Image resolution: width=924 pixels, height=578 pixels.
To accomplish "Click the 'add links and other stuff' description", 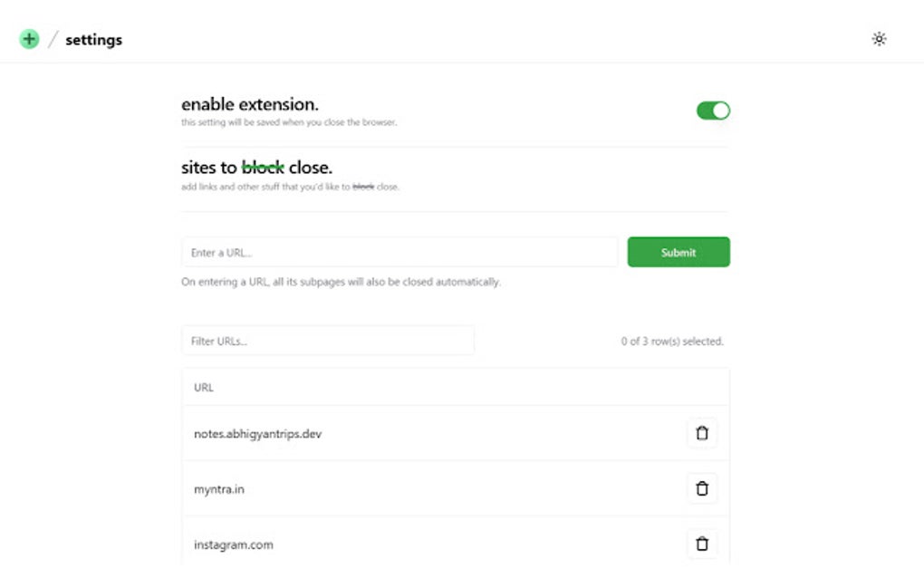I will pos(290,188).
